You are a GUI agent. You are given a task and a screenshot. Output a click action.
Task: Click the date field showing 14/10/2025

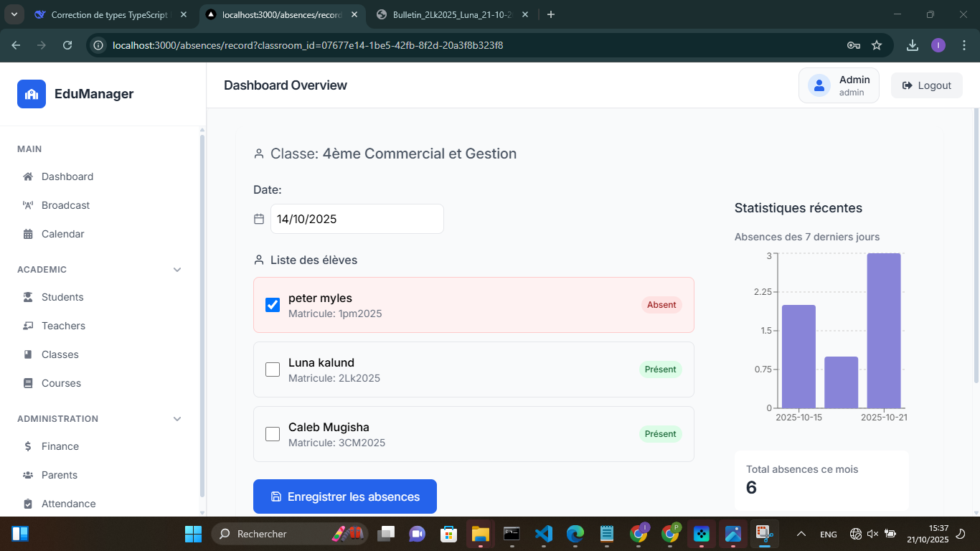pyautogui.click(x=357, y=219)
